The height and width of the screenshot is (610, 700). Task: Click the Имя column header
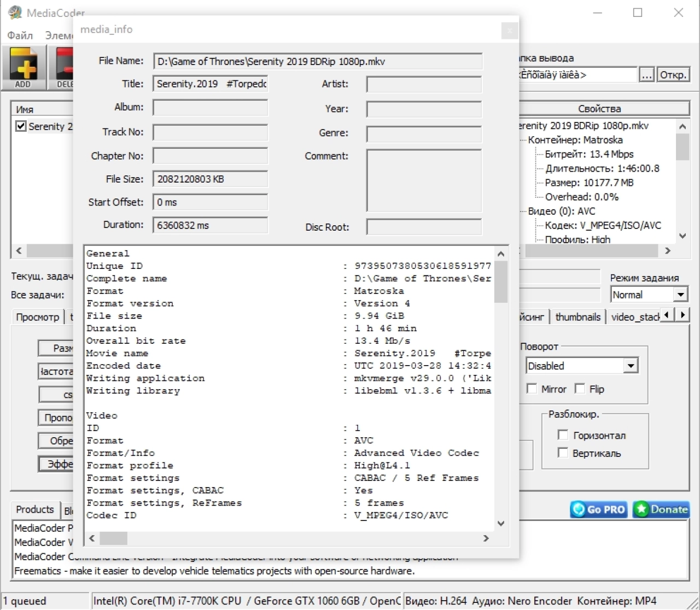[x=42, y=109]
